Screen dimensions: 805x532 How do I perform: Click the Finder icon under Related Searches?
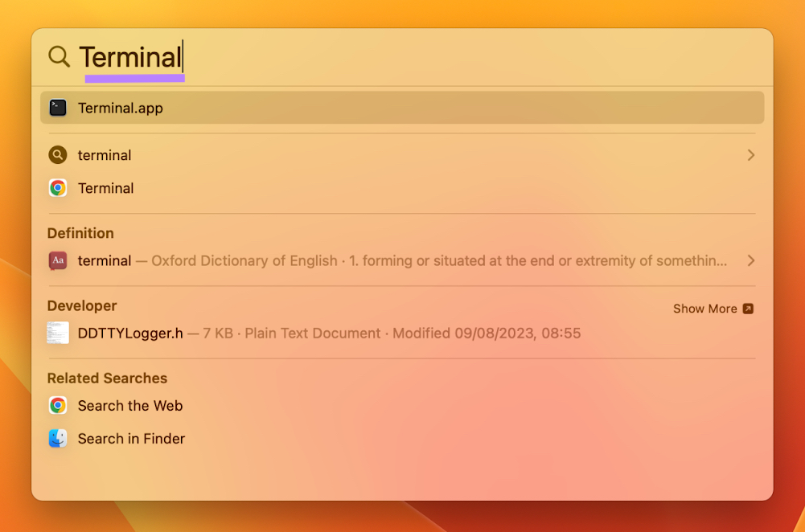[58, 439]
